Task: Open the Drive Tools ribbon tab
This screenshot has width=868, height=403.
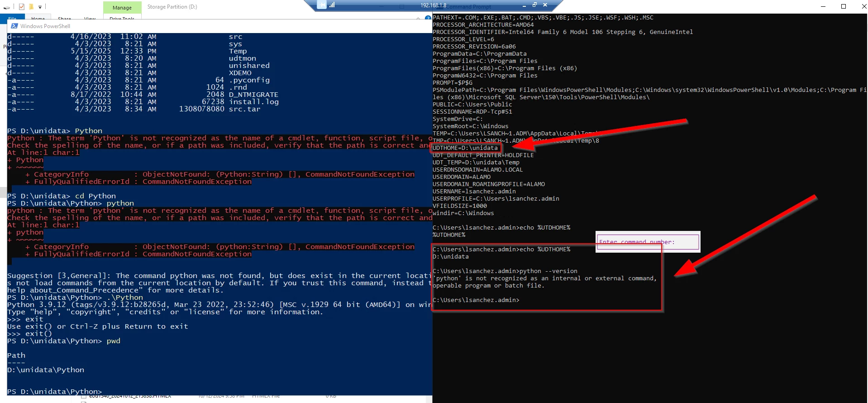Action: point(122,18)
